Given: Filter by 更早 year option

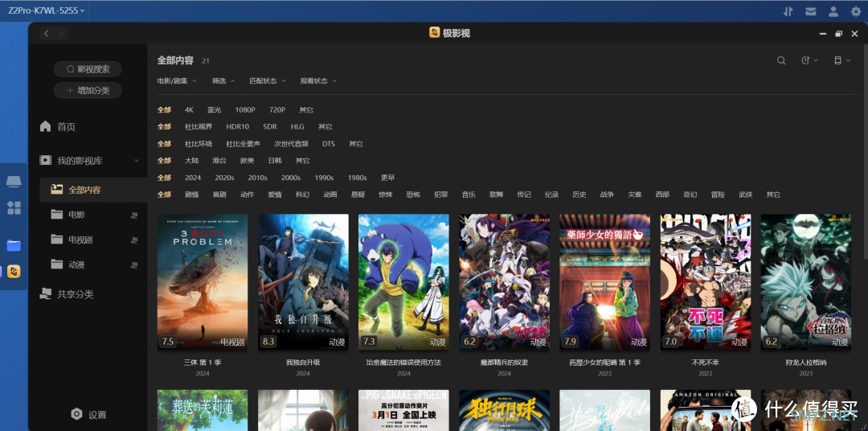Looking at the screenshot, I should click(x=387, y=178).
